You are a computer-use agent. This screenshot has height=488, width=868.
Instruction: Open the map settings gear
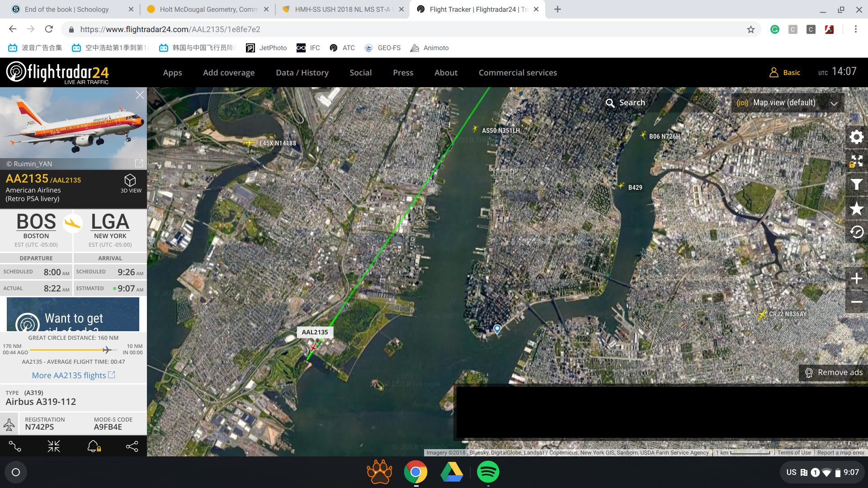point(856,137)
